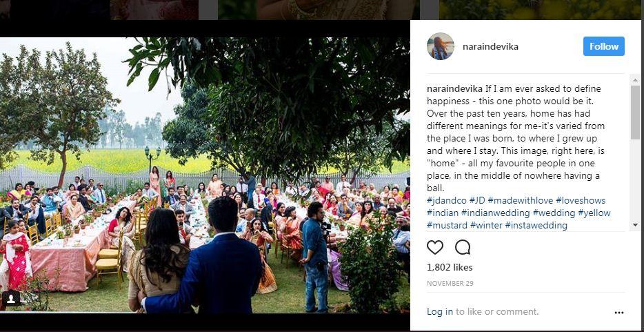Open the Log in link
644x332 pixels.
tap(440, 311)
